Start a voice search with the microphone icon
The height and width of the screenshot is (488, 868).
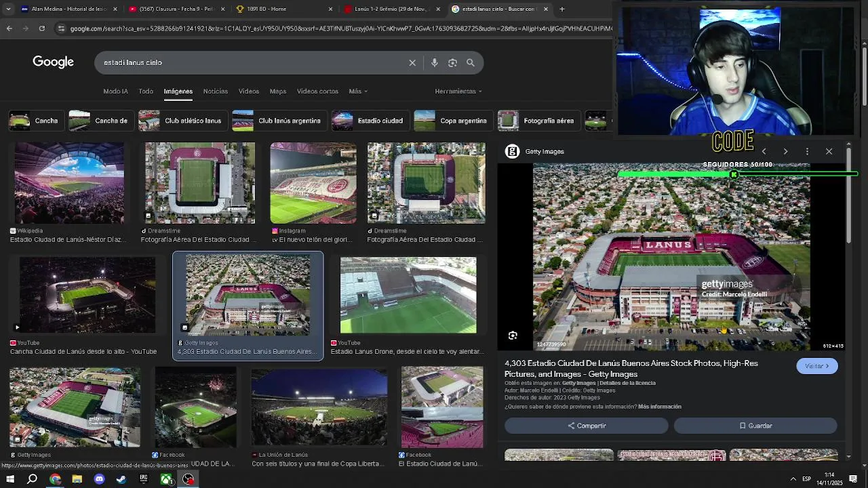(434, 62)
